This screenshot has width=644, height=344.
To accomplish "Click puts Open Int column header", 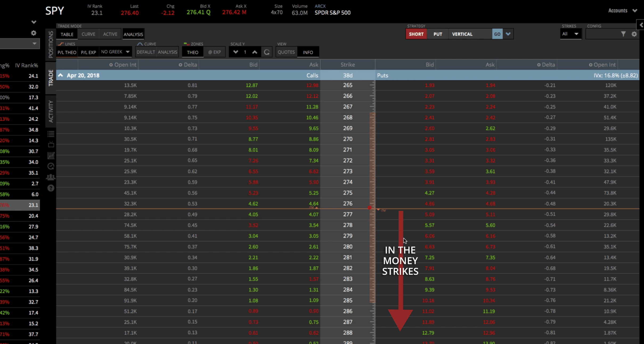I will [602, 65].
